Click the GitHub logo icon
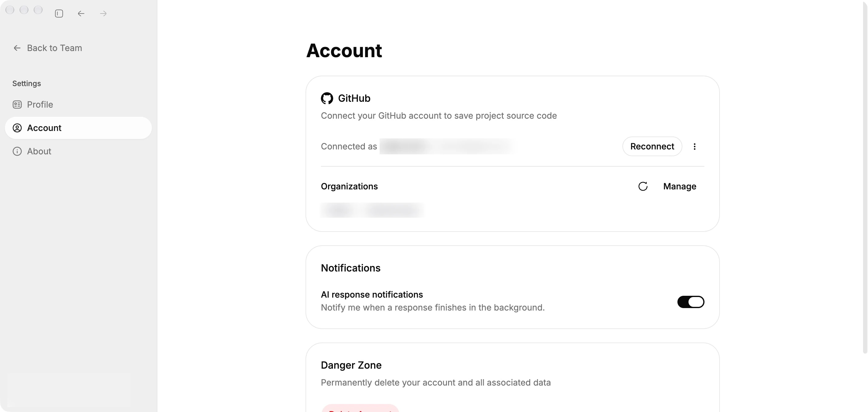868x412 pixels. [327, 98]
